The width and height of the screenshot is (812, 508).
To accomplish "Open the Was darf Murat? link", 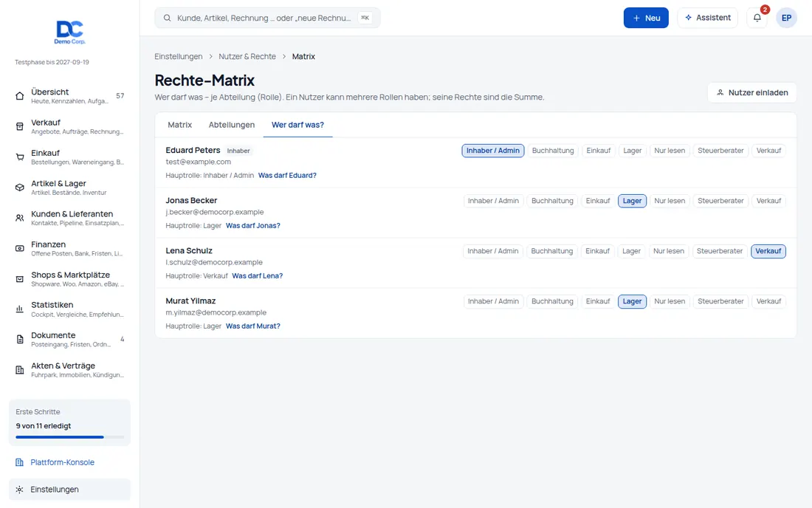I will [x=252, y=326].
